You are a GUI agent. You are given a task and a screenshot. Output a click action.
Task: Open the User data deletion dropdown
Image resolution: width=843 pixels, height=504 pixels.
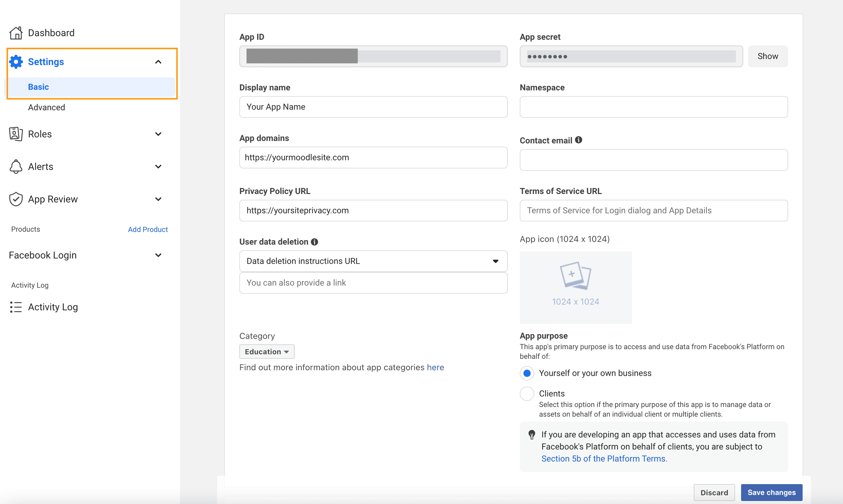[x=374, y=261]
